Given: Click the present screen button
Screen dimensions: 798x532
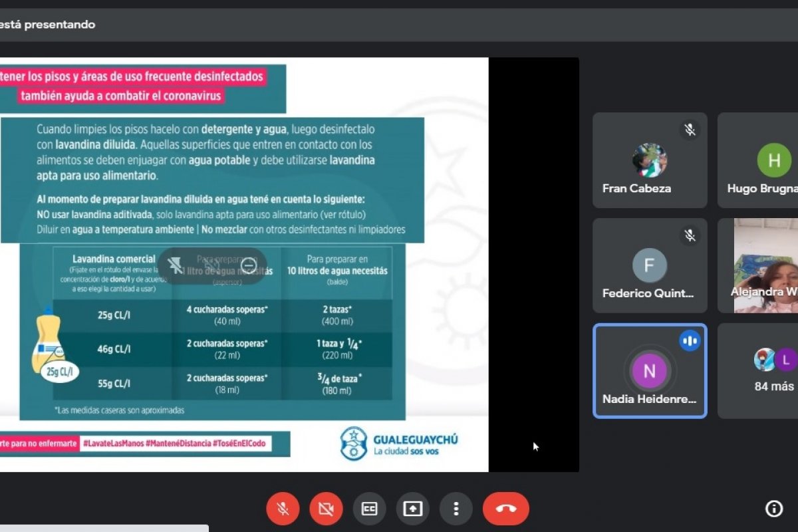Looking at the screenshot, I should (413, 509).
